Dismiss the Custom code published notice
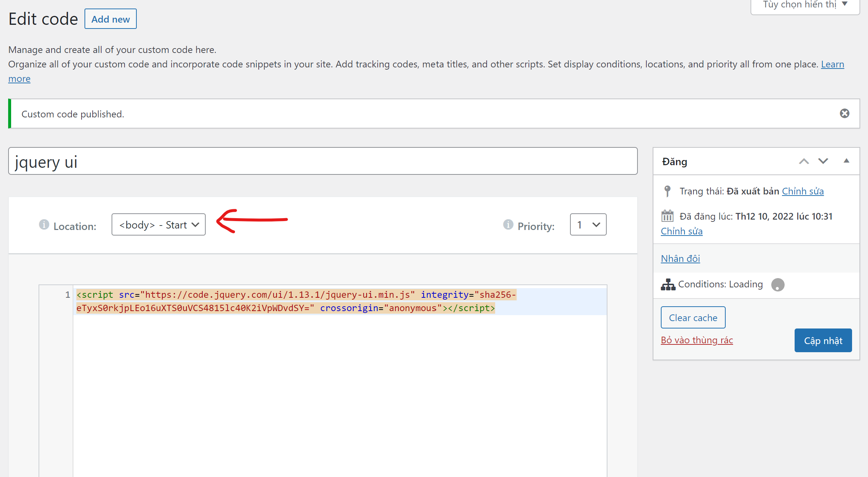The width and height of the screenshot is (868, 477). coord(844,113)
